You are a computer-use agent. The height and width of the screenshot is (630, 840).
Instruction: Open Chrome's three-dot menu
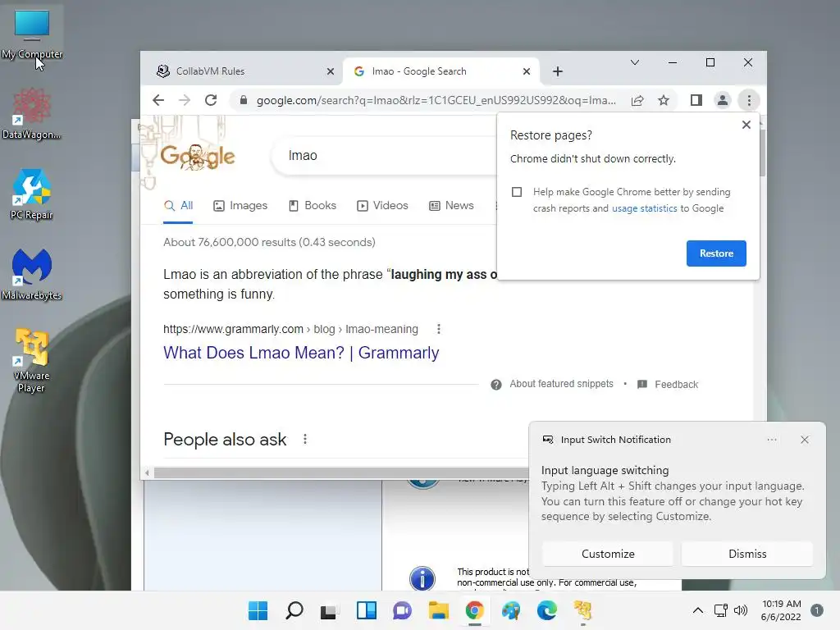[x=749, y=100]
